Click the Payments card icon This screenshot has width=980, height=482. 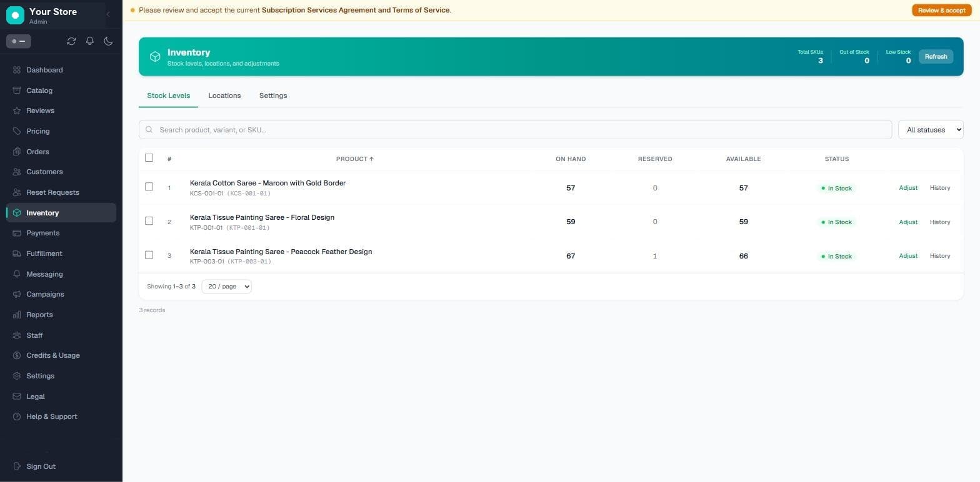[x=17, y=233]
